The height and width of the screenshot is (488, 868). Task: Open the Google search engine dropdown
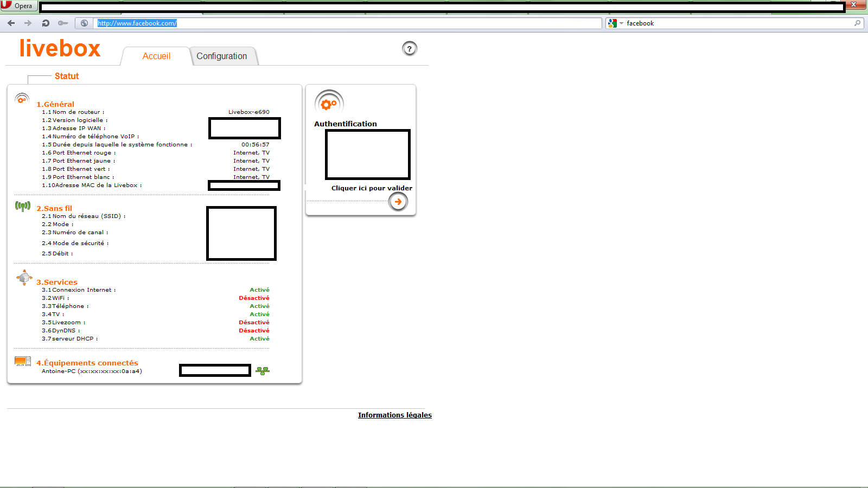(x=615, y=23)
